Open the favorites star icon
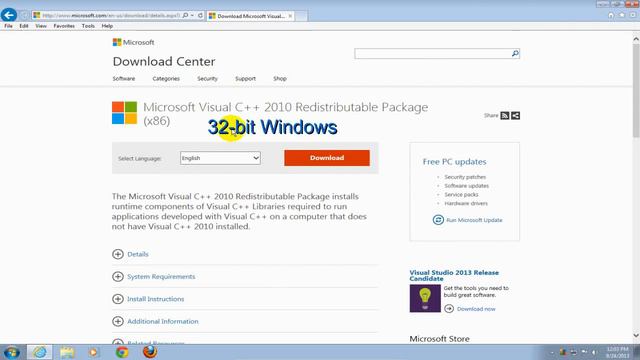The image size is (640, 360). pyautogui.click(x=622, y=15)
